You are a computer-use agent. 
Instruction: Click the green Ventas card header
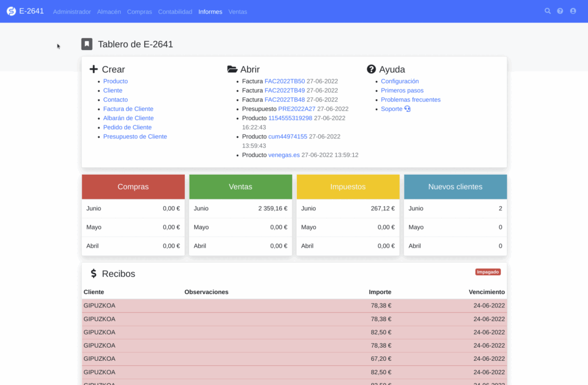tap(241, 187)
